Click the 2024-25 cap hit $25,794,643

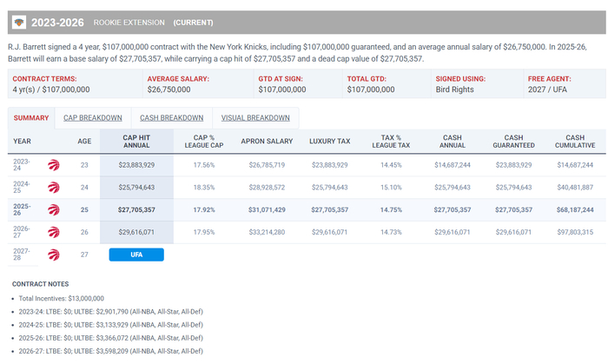click(x=136, y=188)
